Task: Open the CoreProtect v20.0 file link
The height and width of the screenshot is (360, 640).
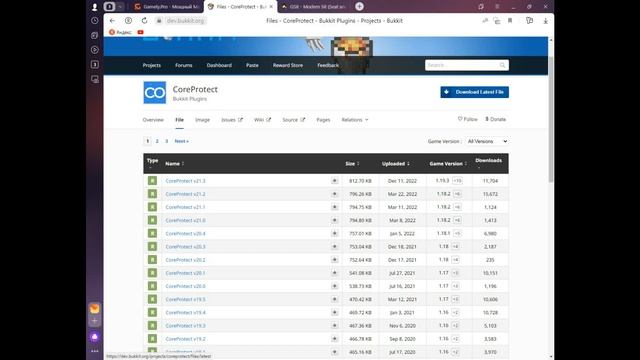Action: [185, 286]
